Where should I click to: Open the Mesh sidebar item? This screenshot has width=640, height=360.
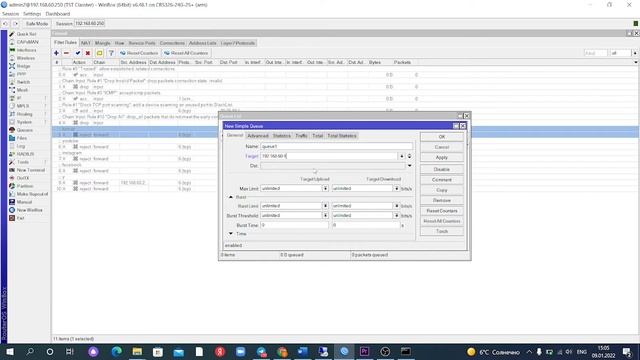pos(22,90)
